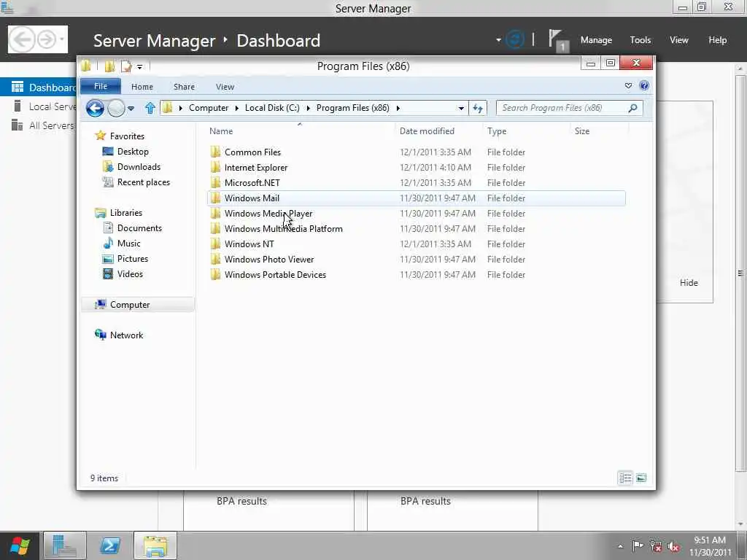Click File Explorer taskbar icon
747x560 pixels.
pyautogui.click(x=155, y=545)
